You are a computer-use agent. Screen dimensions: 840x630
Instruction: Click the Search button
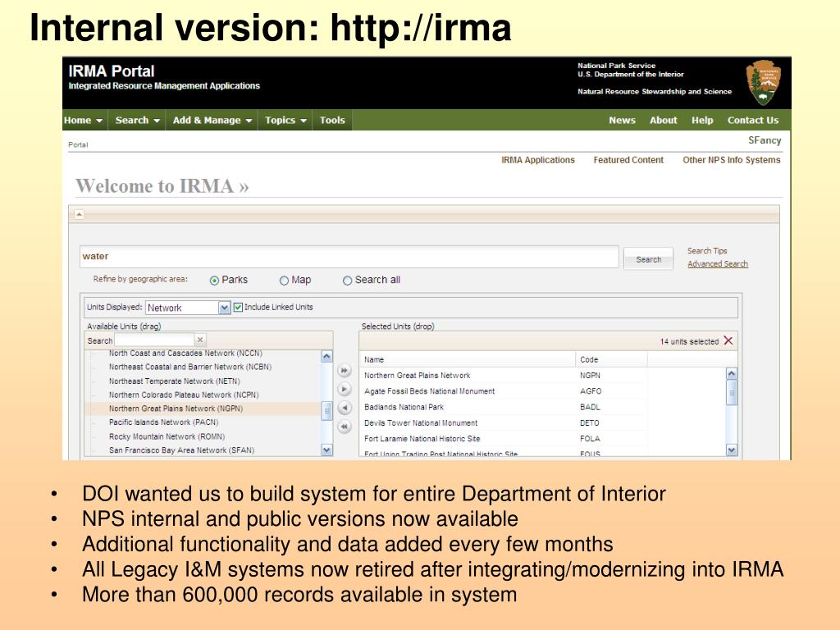[648, 259]
